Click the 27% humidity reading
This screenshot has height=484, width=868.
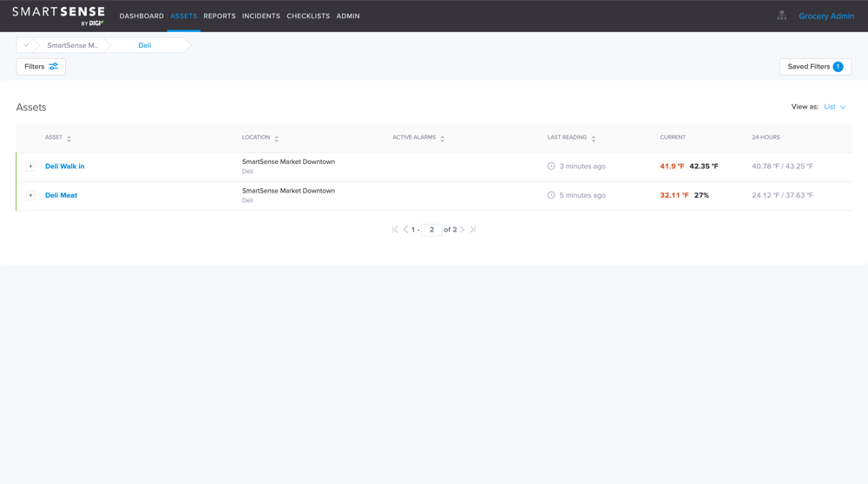pos(701,195)
